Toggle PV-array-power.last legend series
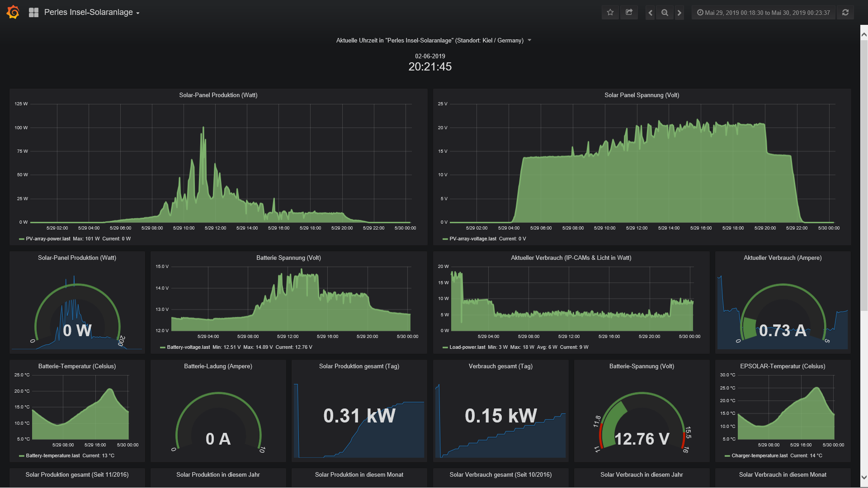This screenshot has height=488, width=868. (x=48, y=239)
